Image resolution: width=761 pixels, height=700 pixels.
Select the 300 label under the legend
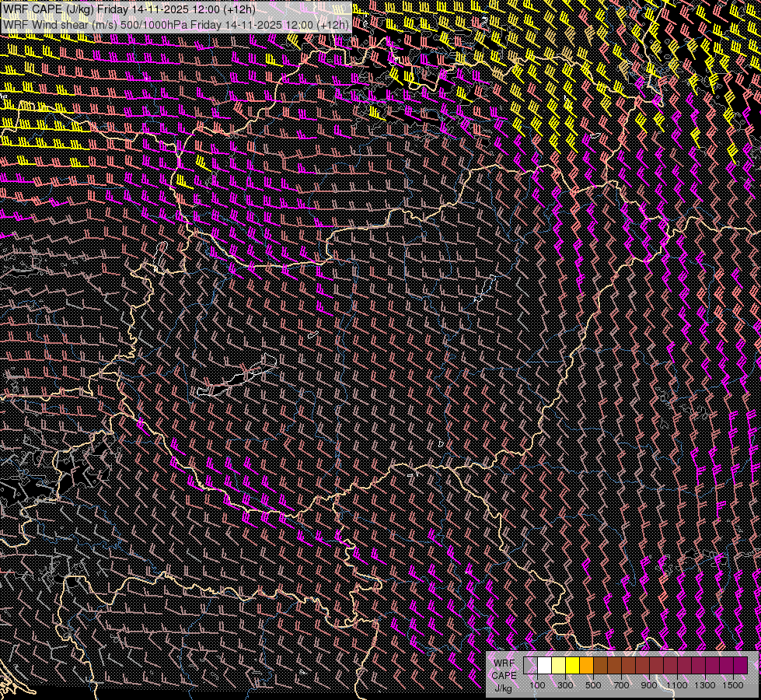(x=565, y=685)
